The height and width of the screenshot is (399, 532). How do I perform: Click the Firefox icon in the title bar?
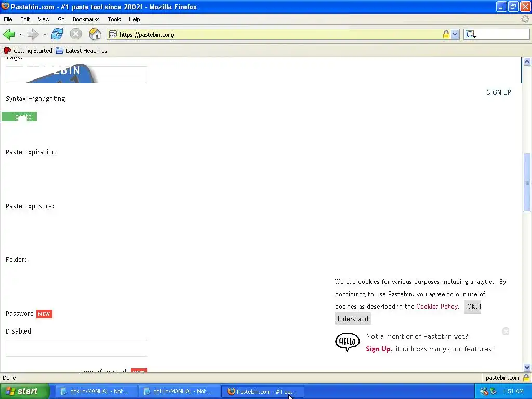tap(5, 6)
